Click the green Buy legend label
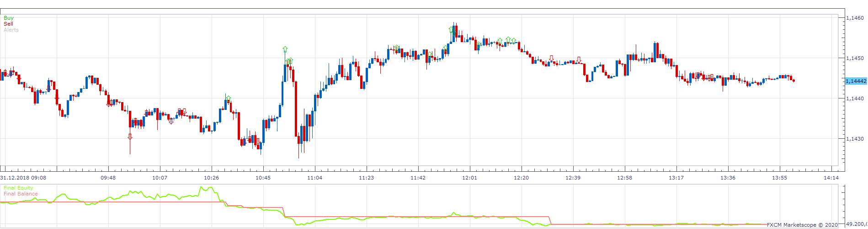The height and width of the screenshot is (229, 868). click(x=9, y=18)
